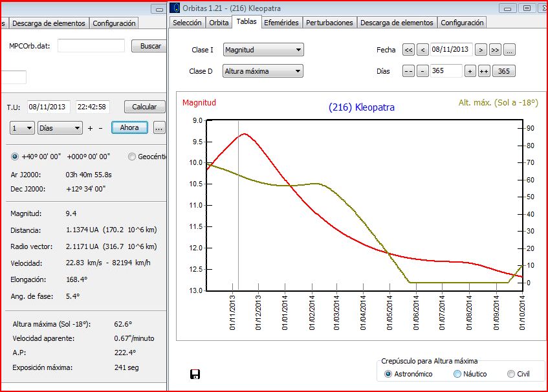Click the floppy disk save icon
The height and width of the screenshot is (392, 548).
(194, 374)
